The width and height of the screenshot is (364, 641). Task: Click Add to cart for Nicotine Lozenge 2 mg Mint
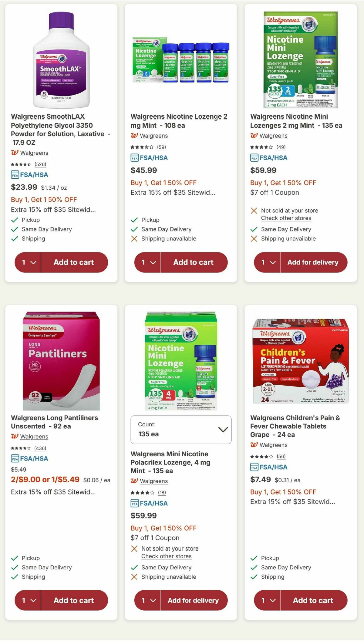194,262
